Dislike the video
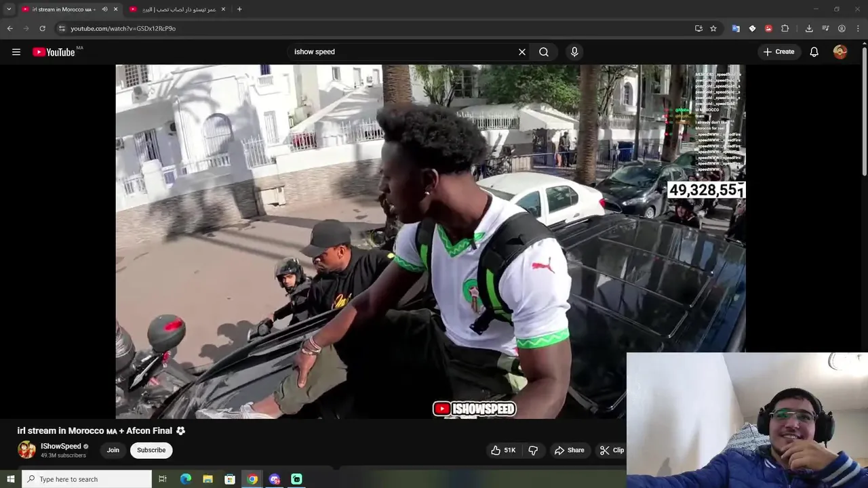 point(533,450)
